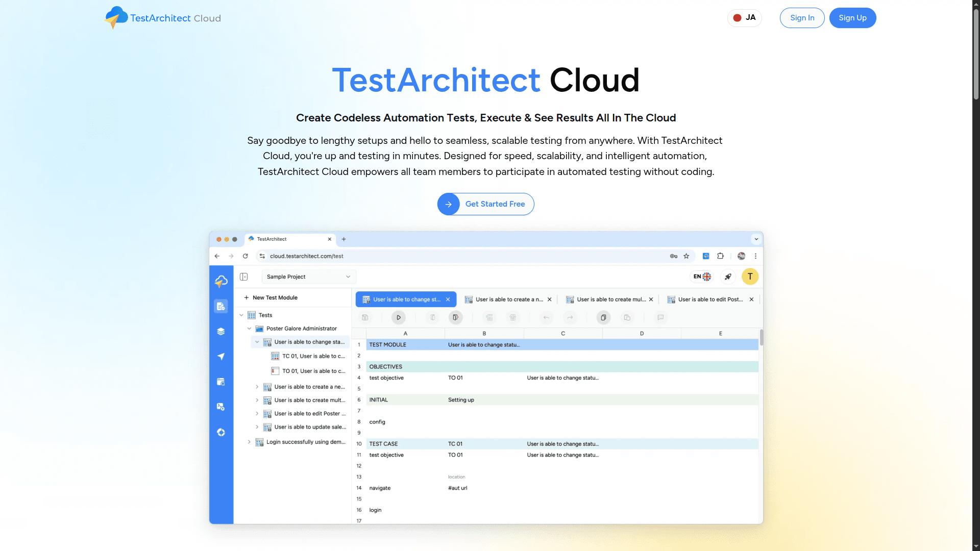
Task: Click the insert row icon in test toolbar
Action: tap(489, 317)
